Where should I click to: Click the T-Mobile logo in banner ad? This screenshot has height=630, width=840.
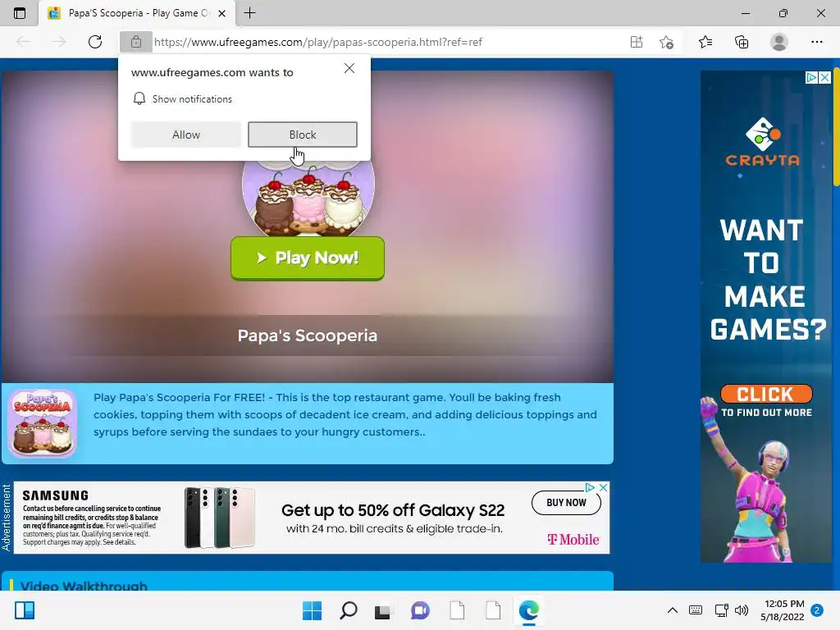pyautogui.click(x=573, y=540)
